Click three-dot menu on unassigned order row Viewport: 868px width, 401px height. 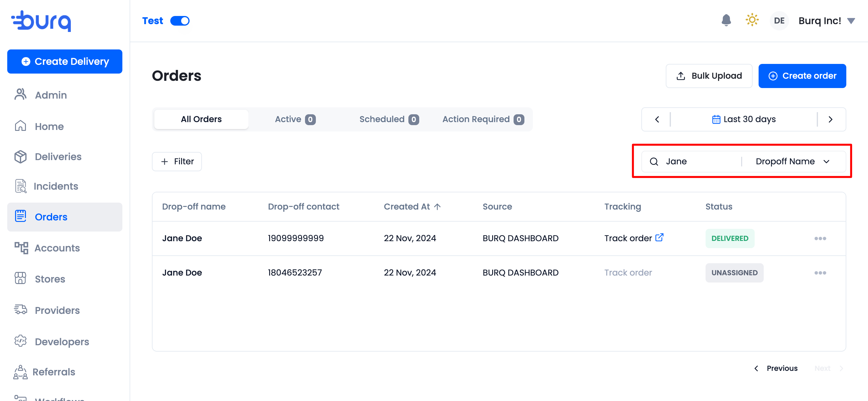820,273
